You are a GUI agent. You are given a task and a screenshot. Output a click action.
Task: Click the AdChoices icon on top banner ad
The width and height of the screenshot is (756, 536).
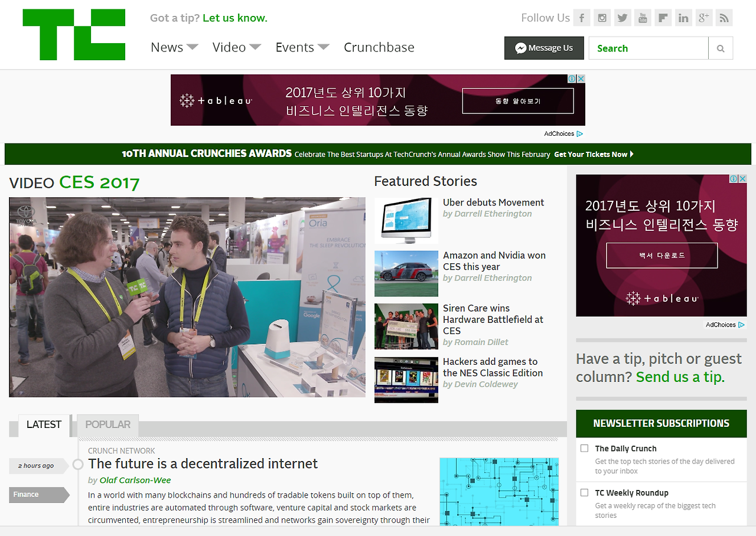[x=572, y=79]
